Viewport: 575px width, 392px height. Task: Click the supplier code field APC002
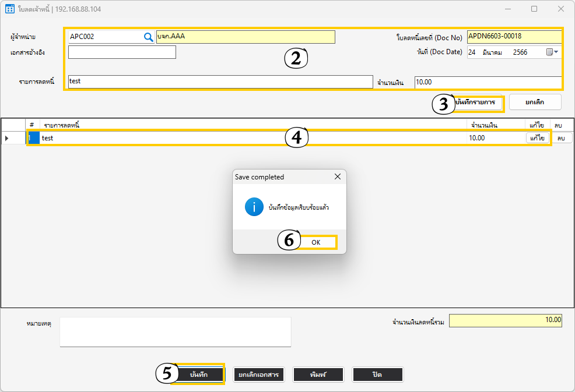coord(105,37)
